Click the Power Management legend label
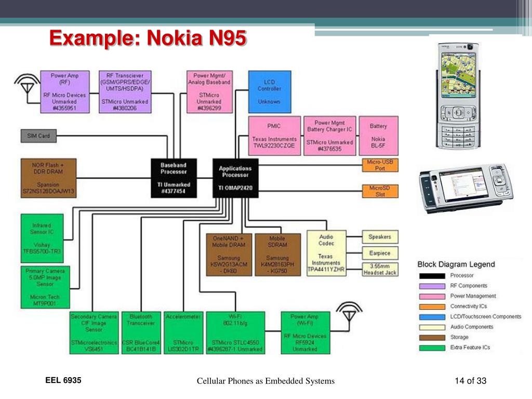Screen dimensions: 532x399 (x=473, y=296)
